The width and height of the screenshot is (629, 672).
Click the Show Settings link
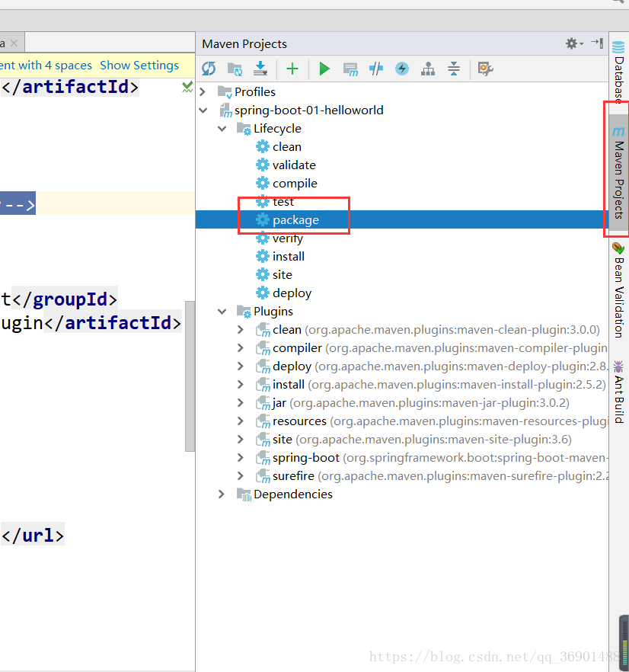coord(139,66)
